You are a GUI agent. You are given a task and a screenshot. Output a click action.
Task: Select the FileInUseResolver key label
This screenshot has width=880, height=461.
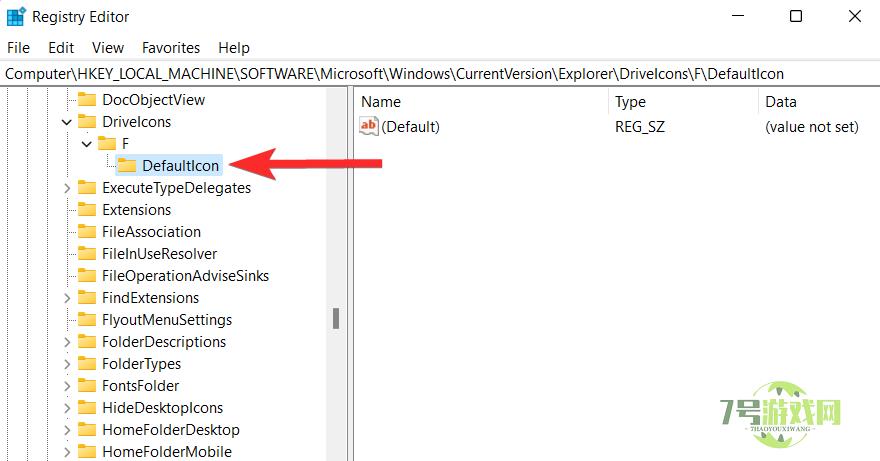click(159, 254)
